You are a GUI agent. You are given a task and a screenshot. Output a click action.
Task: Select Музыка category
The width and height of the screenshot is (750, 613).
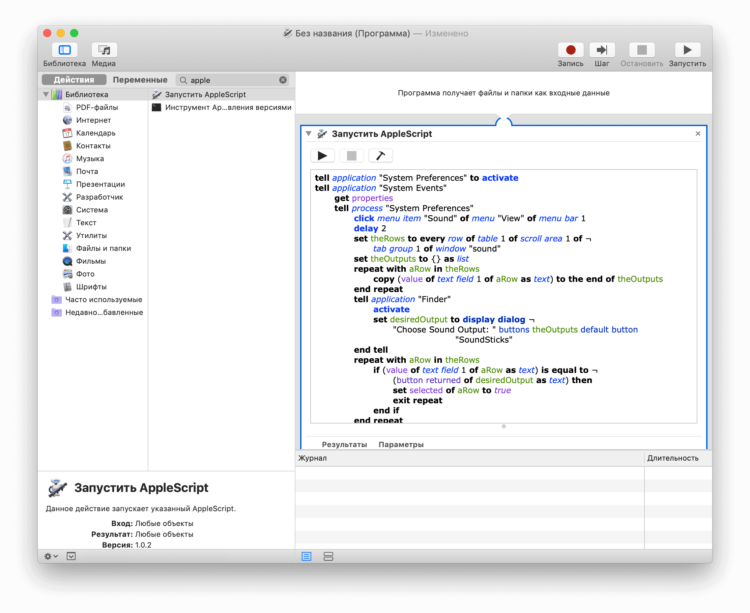point(94,158)
